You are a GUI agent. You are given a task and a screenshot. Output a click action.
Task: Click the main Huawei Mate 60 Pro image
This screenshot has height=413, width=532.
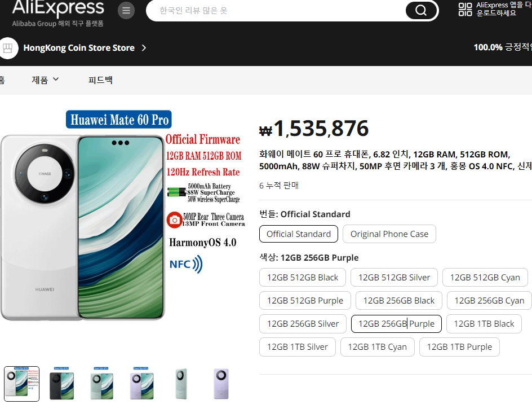tap(123, 216)
